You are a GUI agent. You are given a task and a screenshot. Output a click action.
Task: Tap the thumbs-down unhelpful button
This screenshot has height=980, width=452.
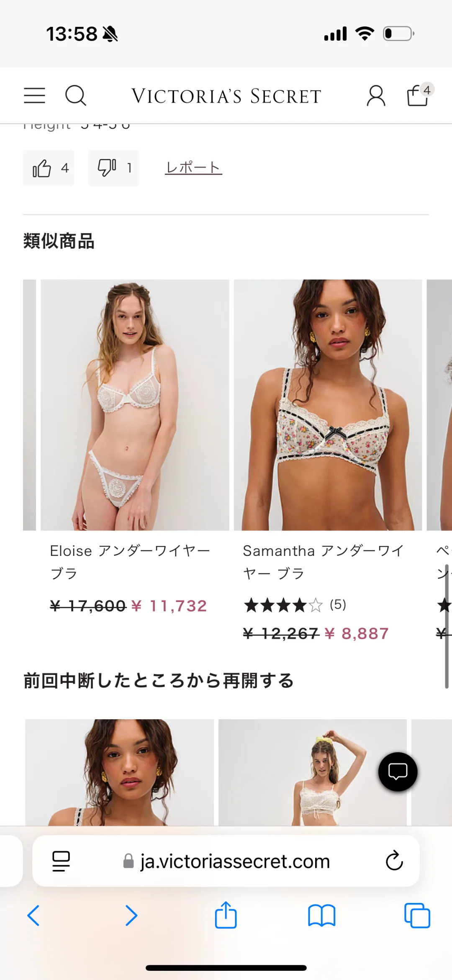(113, 168)
